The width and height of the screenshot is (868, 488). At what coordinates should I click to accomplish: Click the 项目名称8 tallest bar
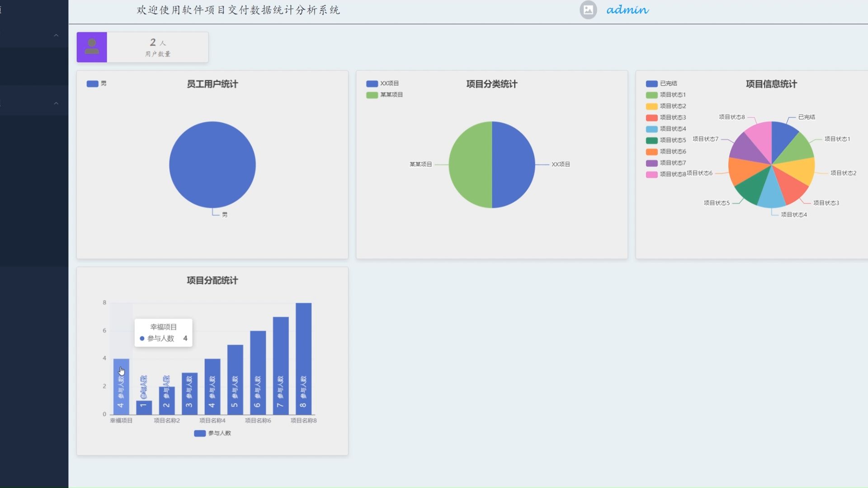pyautogui.click(x=303, y=359)
